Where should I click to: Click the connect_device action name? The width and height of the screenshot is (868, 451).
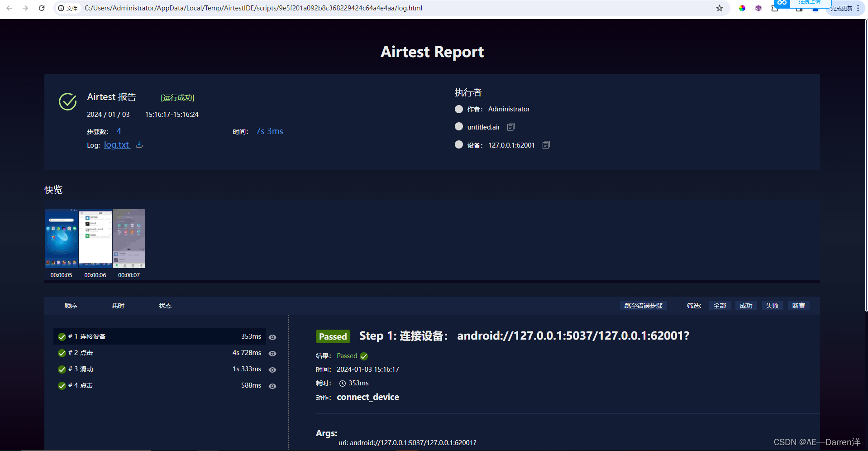(368, 397)
